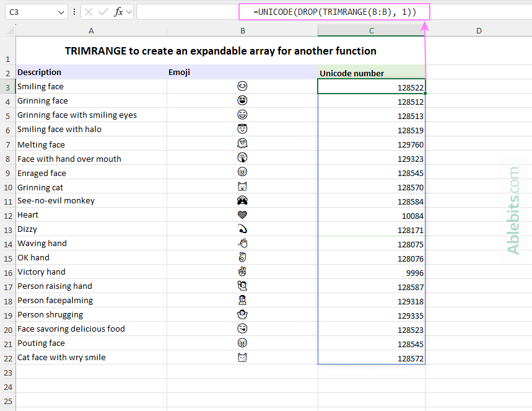Cancel cell entry with the X icon
Image resolution: width=532 pixels, height=411 pixels.
[x=89, y=12]
